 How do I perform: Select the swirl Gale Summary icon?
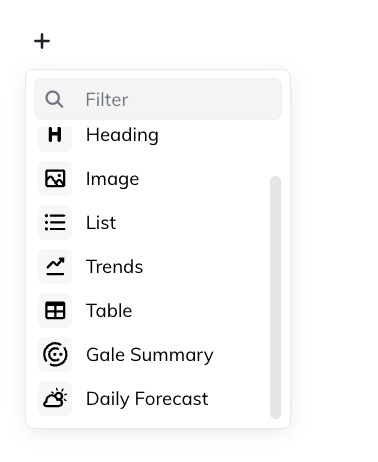55,354
